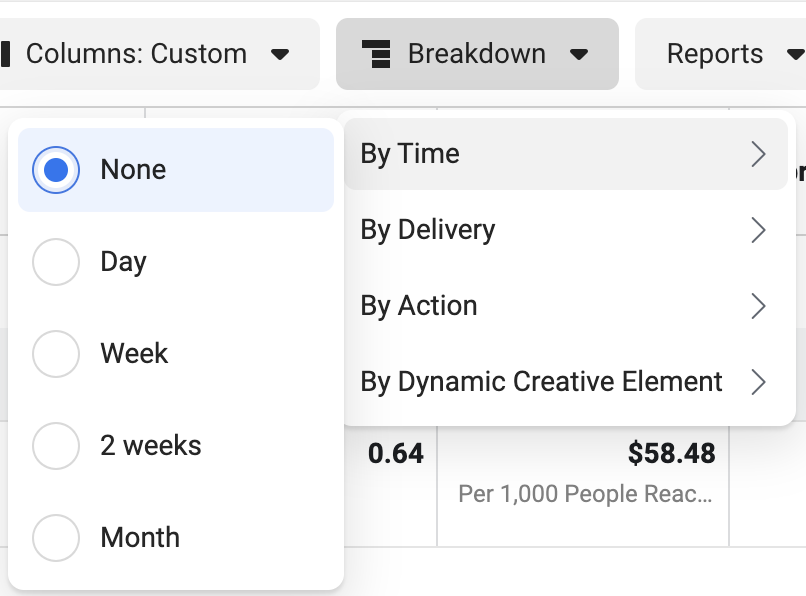Screen dimensions: 806x596
Task: Click the arrow chevron on By Time
Action: pyautogui.click(x=758, y=154)
